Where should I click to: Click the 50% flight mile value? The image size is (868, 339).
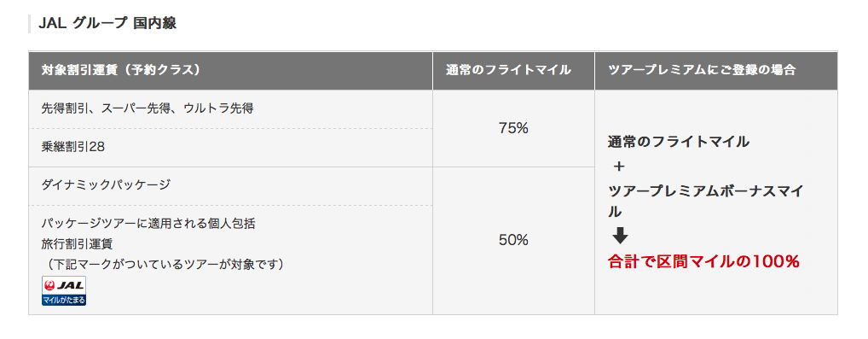click(x=513, y=240)
